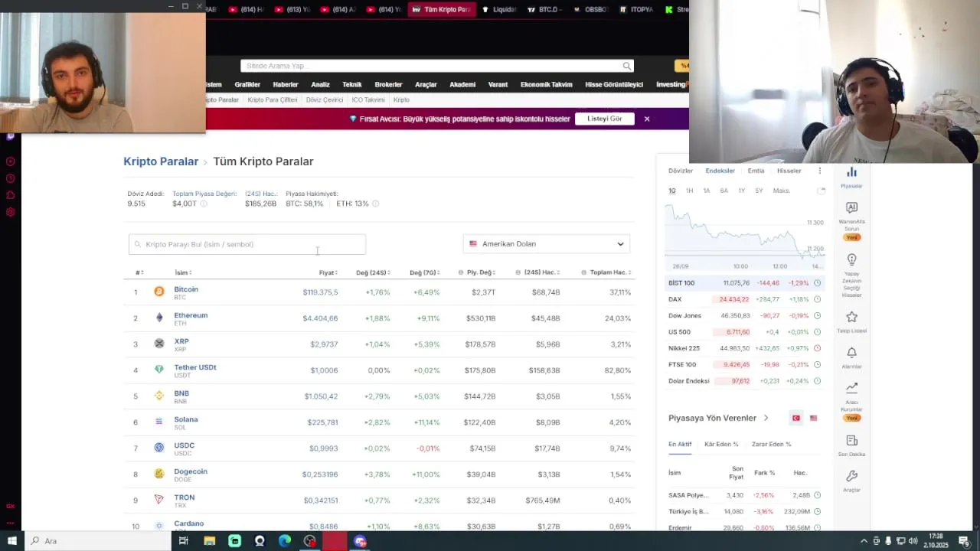Switch to Emtia tab in market widget
Image resolution: width=980 pixels, height=551 pixels.
pos(756,171)
